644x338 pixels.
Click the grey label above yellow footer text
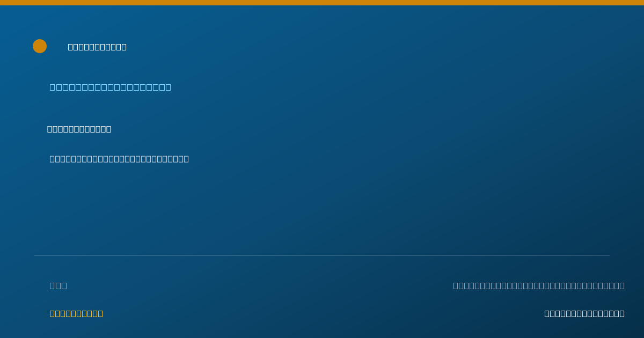(x=58, y=285)
